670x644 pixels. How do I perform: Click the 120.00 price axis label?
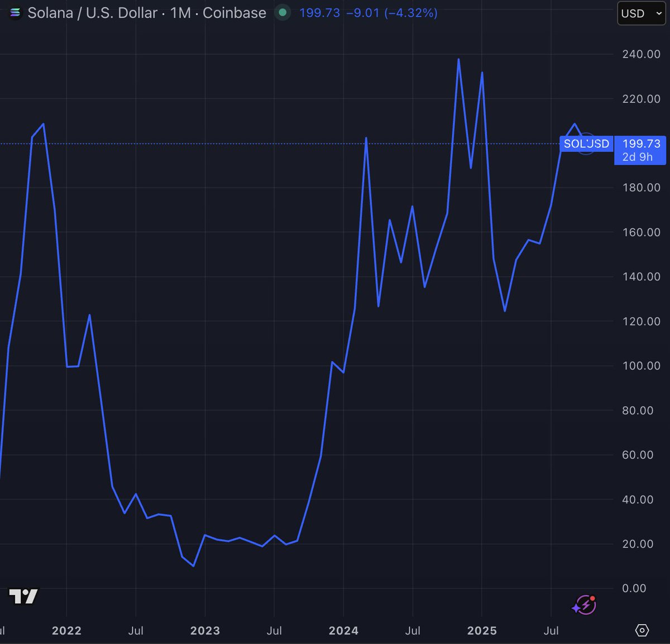pyautogui.click(x=642, y=321)
